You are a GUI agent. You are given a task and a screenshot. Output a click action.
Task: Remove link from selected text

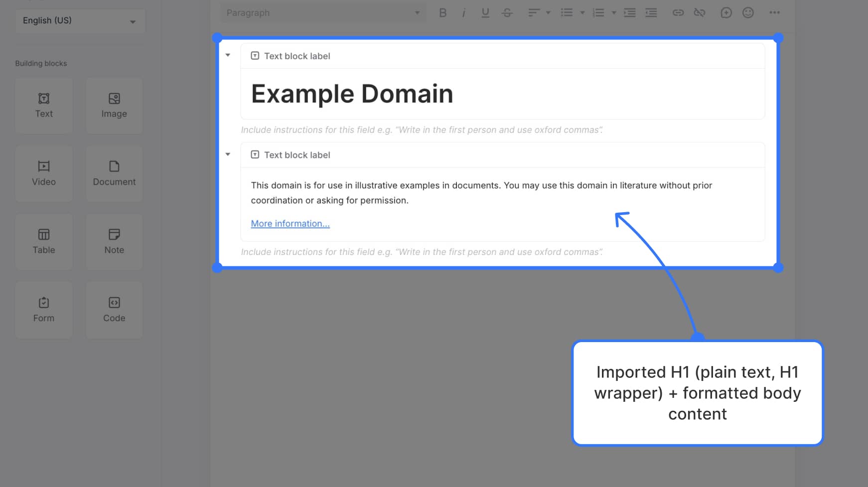[700, 13]
